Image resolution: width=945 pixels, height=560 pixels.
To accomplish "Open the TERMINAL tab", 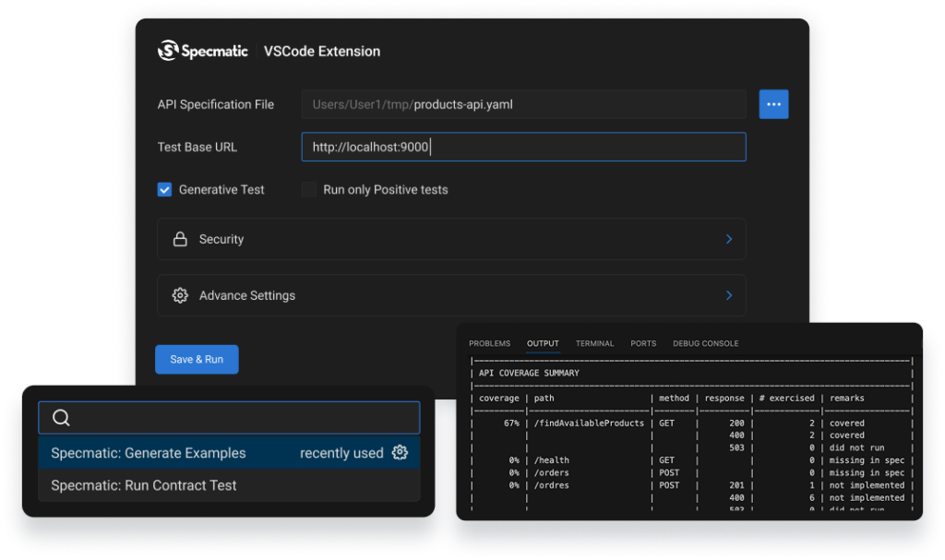I will point(594,343).
